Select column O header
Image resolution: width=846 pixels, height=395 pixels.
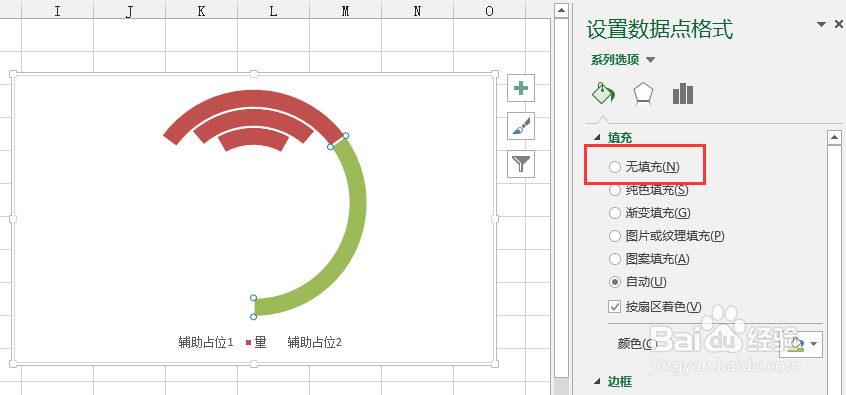click(x=489, y=11)
